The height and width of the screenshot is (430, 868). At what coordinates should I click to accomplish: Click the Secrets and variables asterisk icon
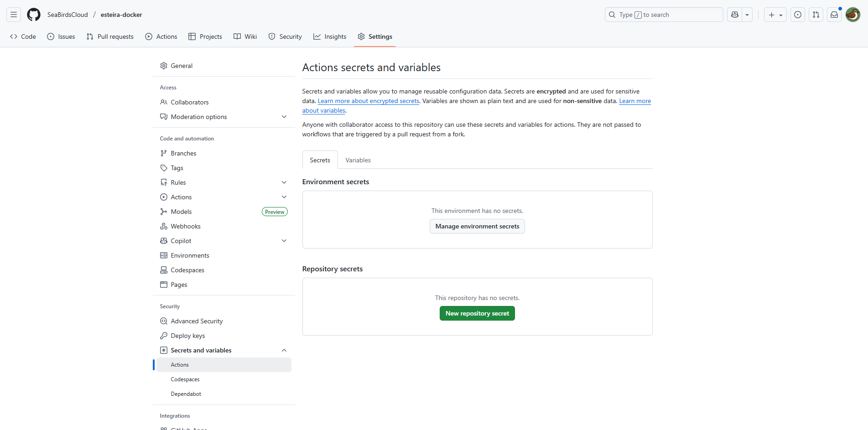click(164, 350)
